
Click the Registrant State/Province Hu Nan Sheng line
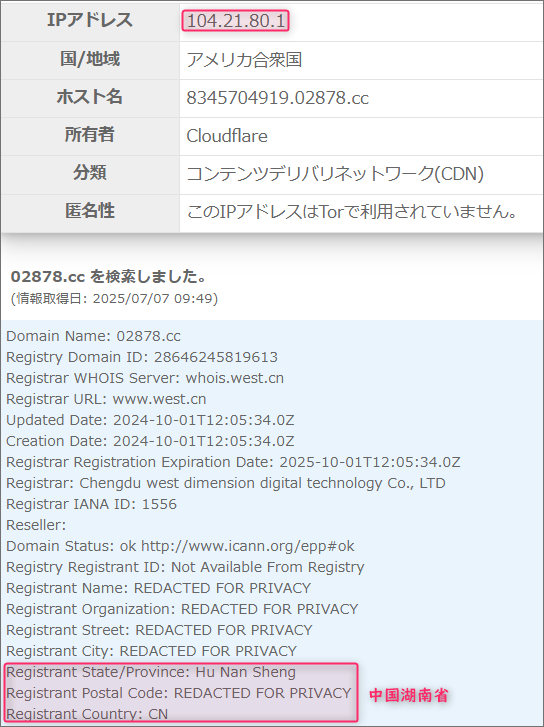coord(151,672)
